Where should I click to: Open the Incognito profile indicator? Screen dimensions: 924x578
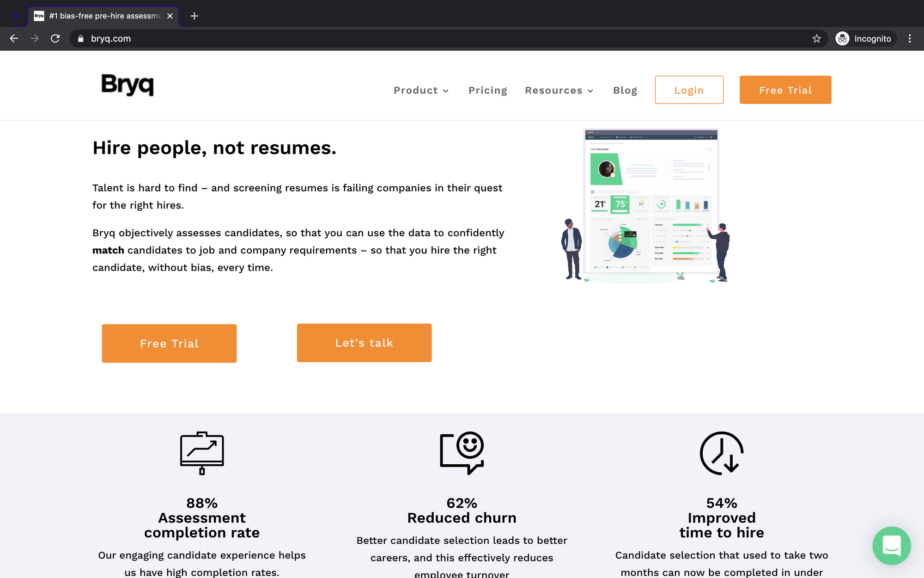click(x=865, y=38)
